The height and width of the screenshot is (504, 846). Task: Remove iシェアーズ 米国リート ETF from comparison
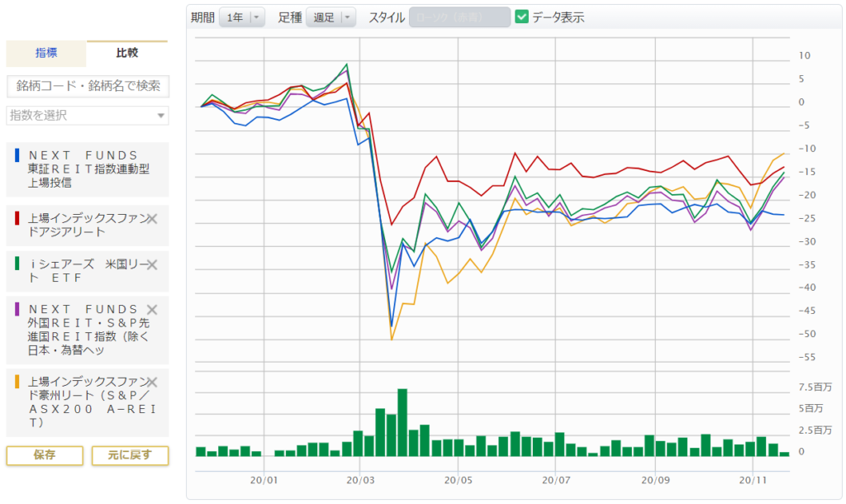152,264
